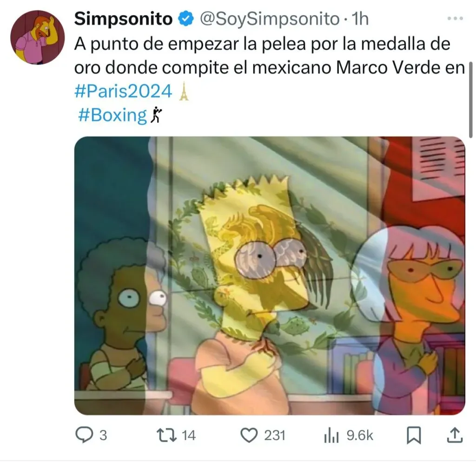Share the tweet via the upload arrow icon
Screen dimensions: 476x462
tap(455, 435)
